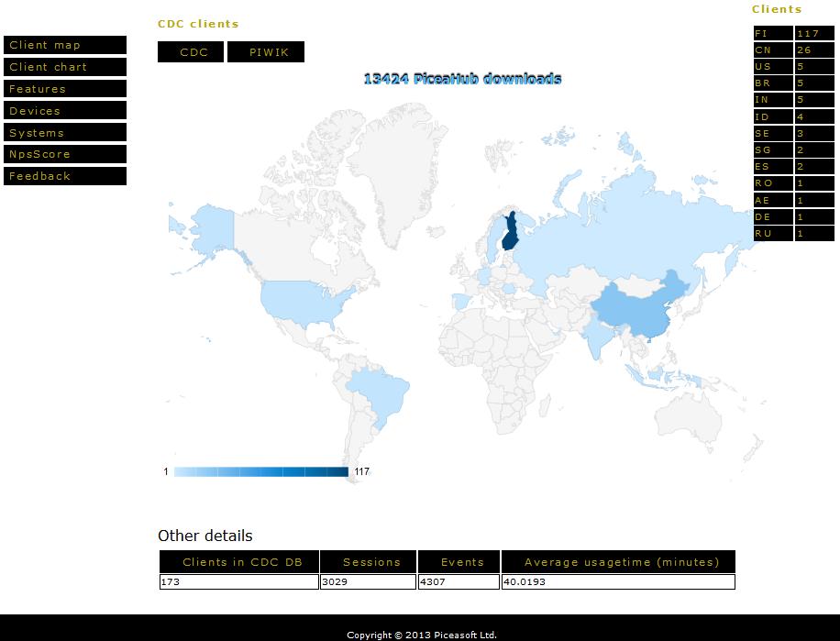
Task: Click the events value 4307
Action: tap(459, 582)
